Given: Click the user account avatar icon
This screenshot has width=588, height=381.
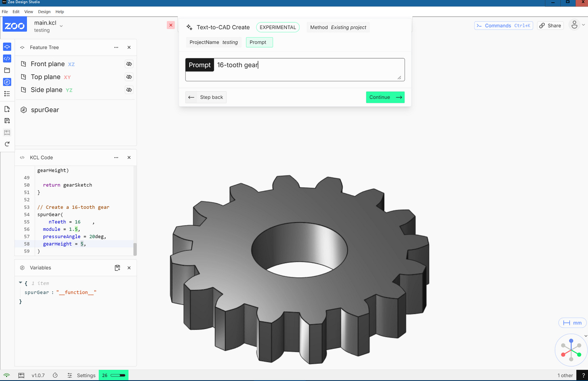Looking at the screenshot, I should point(574,25).
